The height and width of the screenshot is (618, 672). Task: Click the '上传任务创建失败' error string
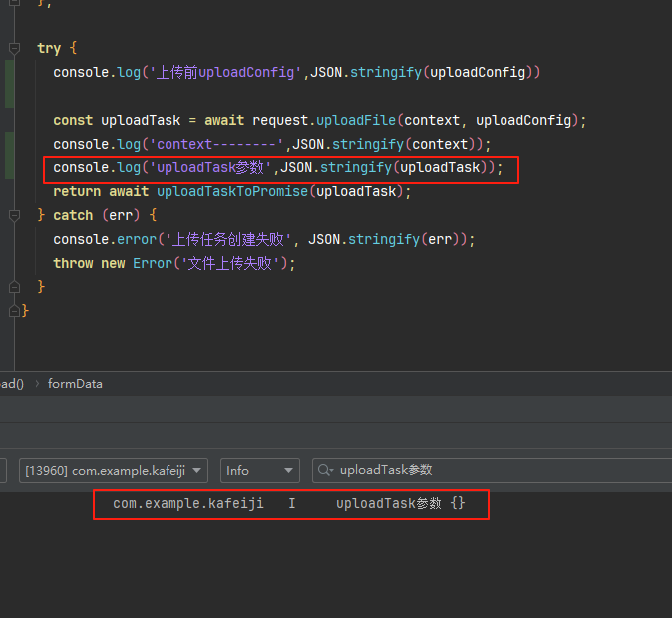[228, 239]
